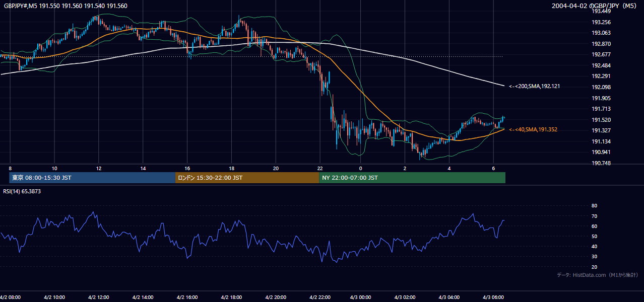Screen dimensions: 644x302
Task: Click hour label 0 under price chart
Action: (x=361, y=168)
